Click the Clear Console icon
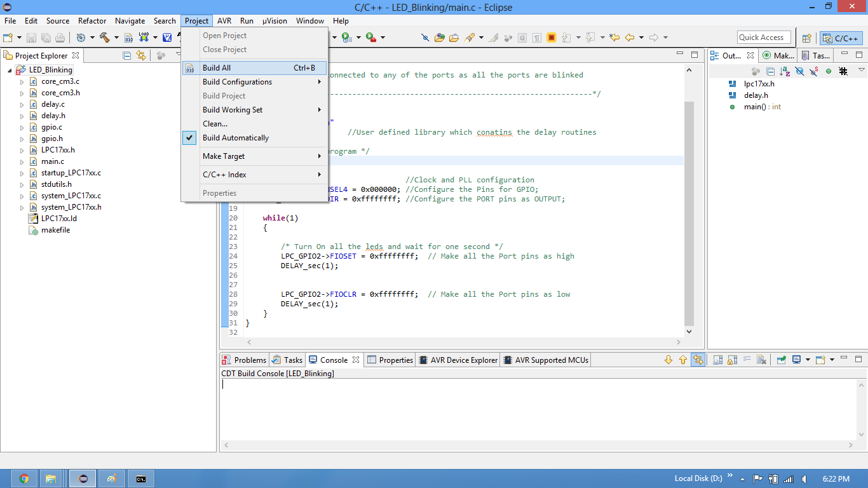This screenshot has width=868, height=488. click(763, 360)
